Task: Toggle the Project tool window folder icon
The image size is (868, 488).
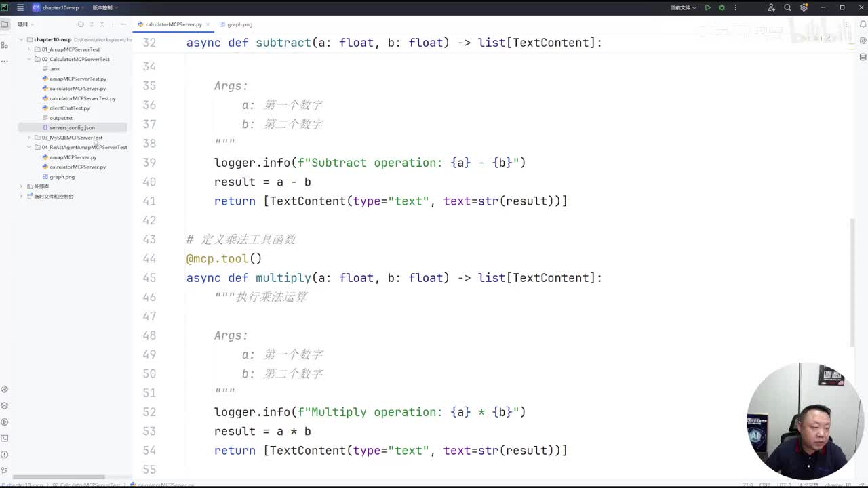Action: point(5,24)
